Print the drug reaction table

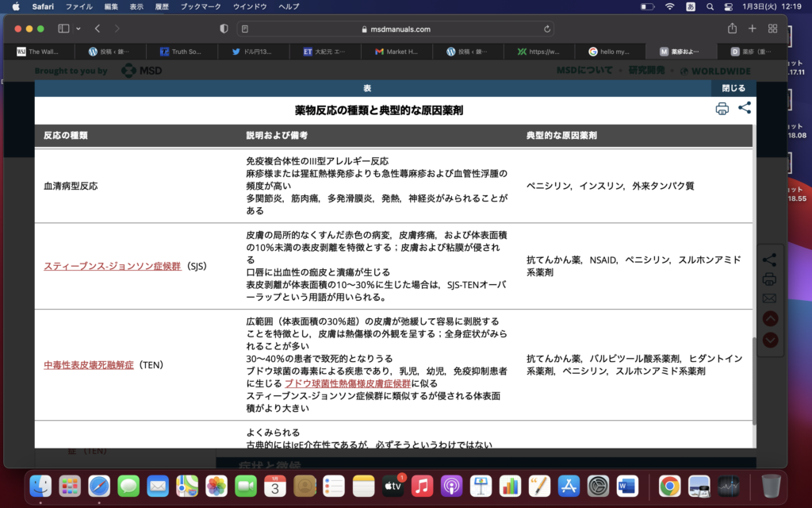(722, 110)
